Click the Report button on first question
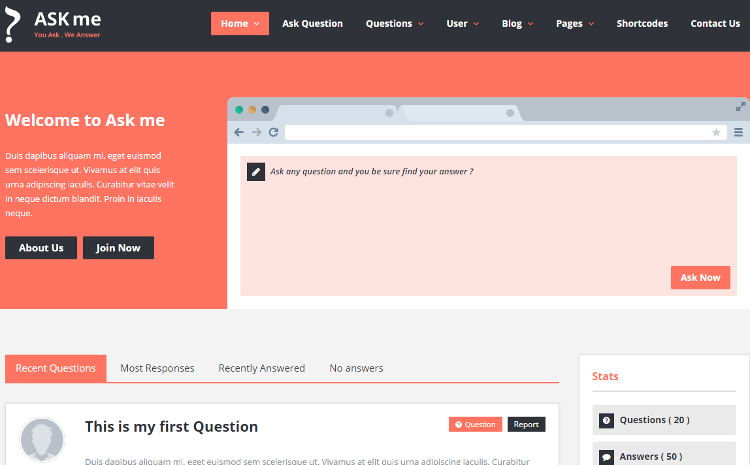Viewport: 750px width, 465px height. (526, 424)
